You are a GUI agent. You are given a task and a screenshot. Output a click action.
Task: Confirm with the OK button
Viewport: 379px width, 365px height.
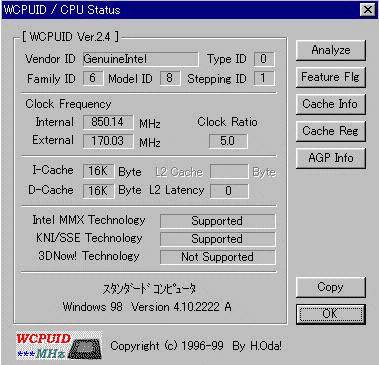pyautogui.click(x=331, y=314)
